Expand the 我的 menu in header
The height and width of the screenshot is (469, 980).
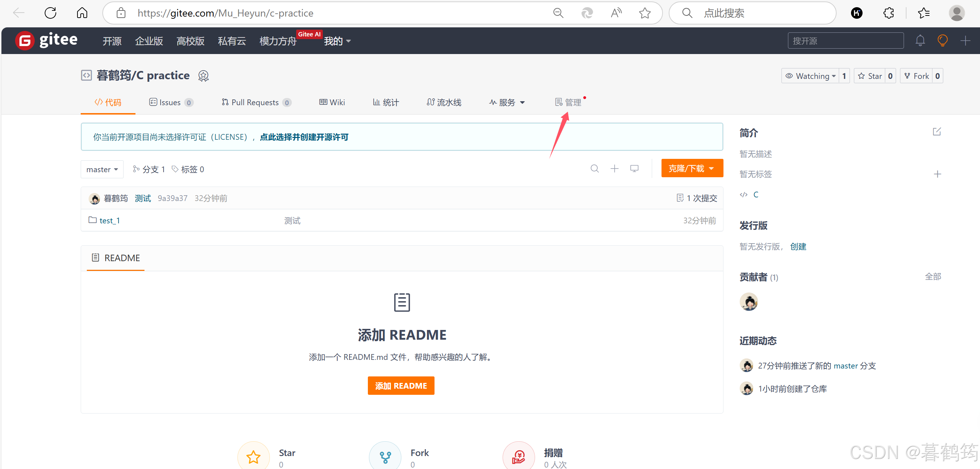pyautogui.click(x=337, y=41)
